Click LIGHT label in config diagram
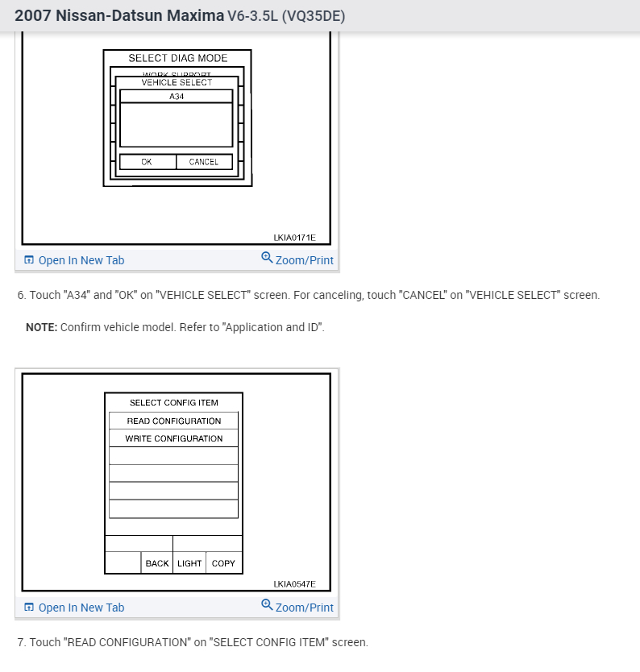Viewport: 640px width, 672px height. click(x=189, y=563)
